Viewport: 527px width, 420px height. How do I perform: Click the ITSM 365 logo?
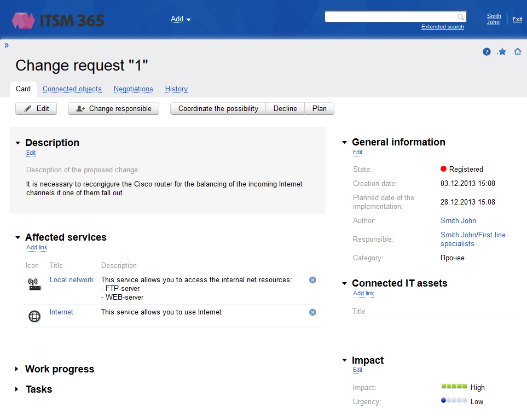(x=57, y=19)
